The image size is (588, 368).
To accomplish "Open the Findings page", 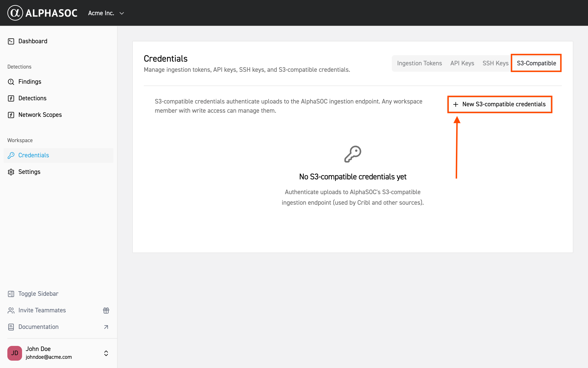I will pyautogui.click(x=58, y=82).
